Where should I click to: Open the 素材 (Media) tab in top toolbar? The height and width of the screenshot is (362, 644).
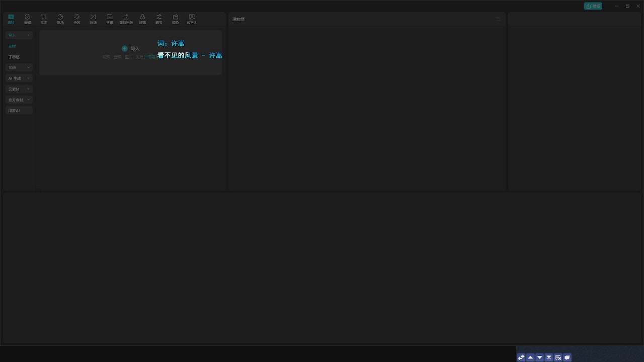(x=11, y=19)
